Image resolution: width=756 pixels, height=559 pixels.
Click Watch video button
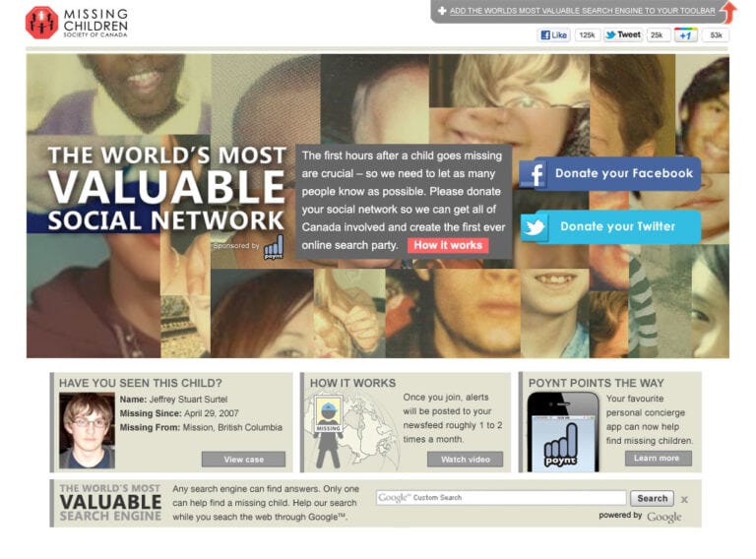(466, 460)
